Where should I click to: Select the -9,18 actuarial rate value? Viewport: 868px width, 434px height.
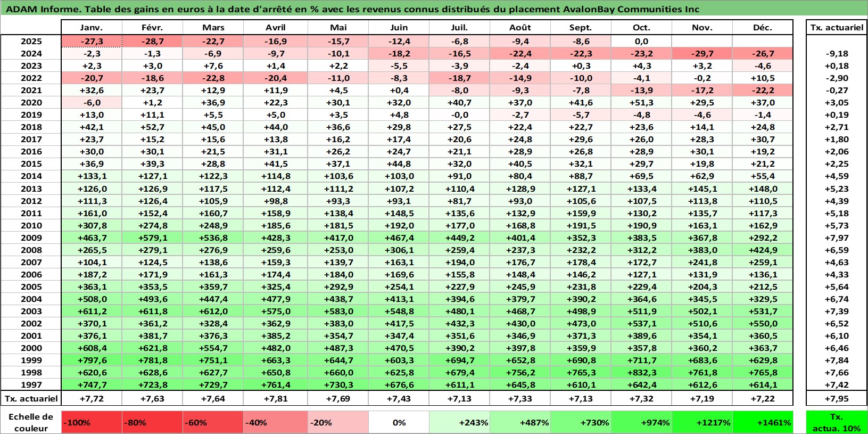(x=837, y=54)
